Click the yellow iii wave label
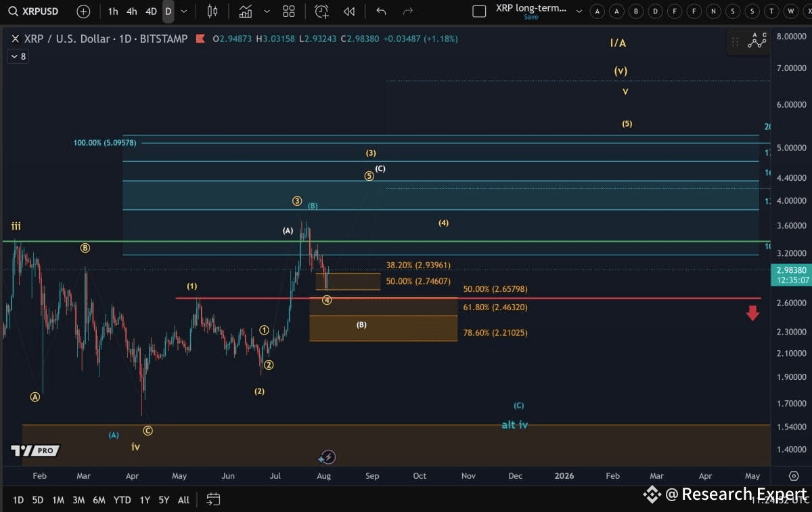This screenshot has width=812, height=512. tap(16, 226)
